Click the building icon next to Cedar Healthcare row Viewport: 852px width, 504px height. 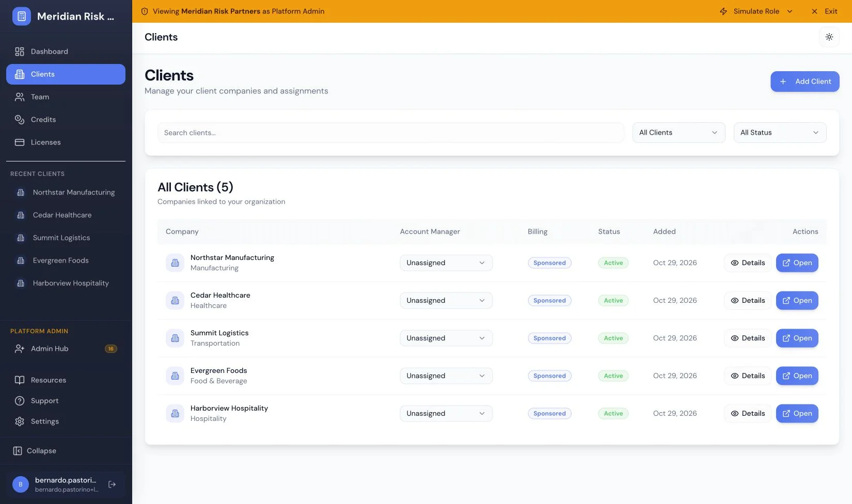[175, 300]
